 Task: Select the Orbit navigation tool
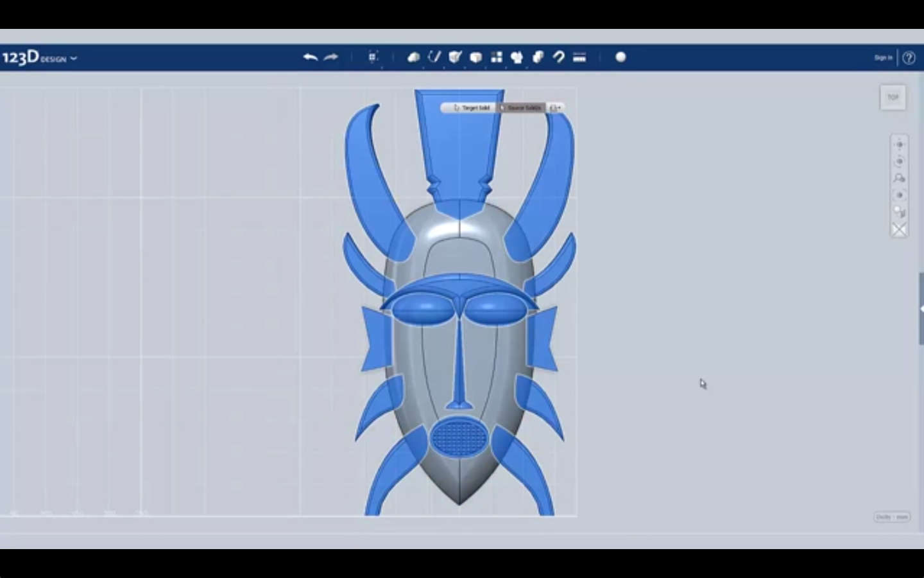(x=899, y=161)
